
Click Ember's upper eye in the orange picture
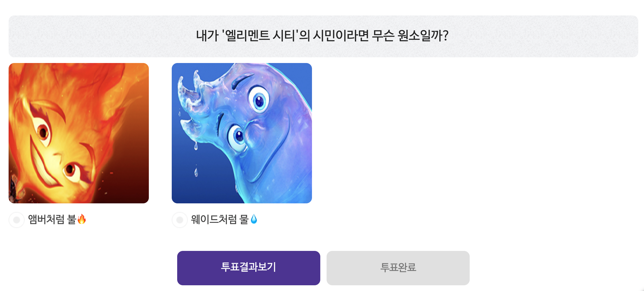tap(43, 132)
